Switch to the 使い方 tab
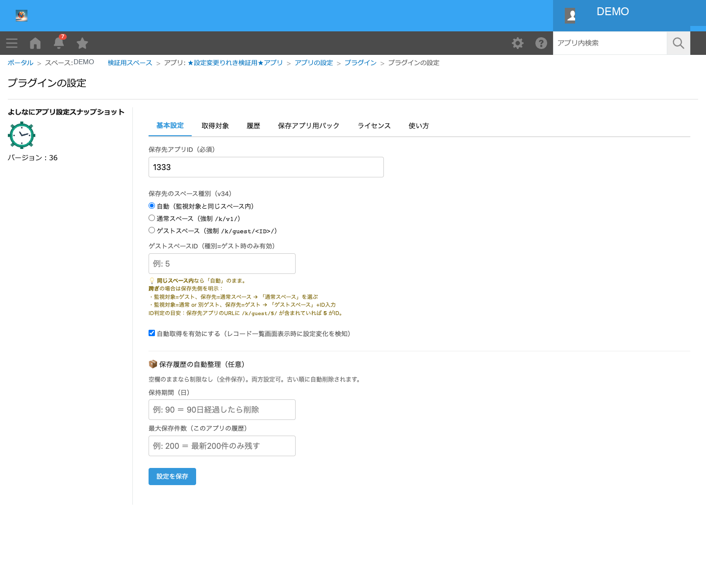The height and width of the screenshot is (588, 706). 419,126
